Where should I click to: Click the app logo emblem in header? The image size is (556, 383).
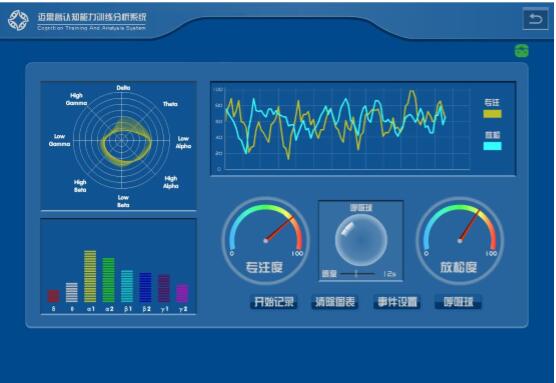18,20
